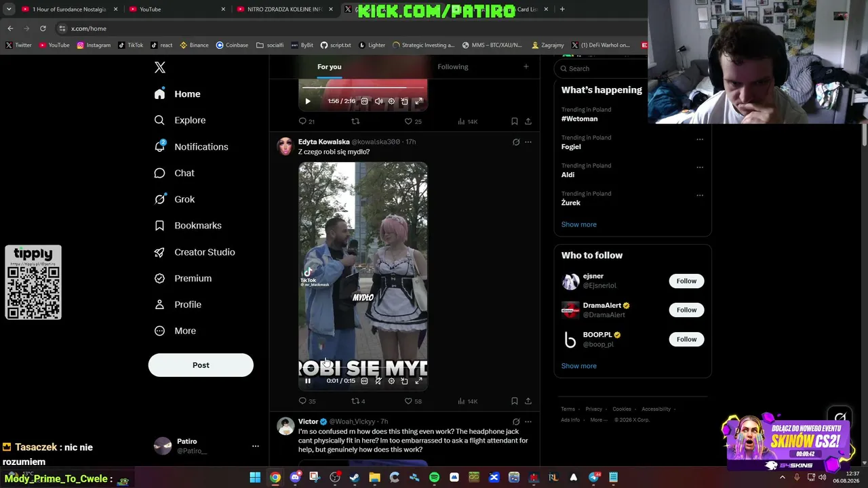
Task: Enter fullscreen on the 0:15 video
Action: (x=418, y=381)
